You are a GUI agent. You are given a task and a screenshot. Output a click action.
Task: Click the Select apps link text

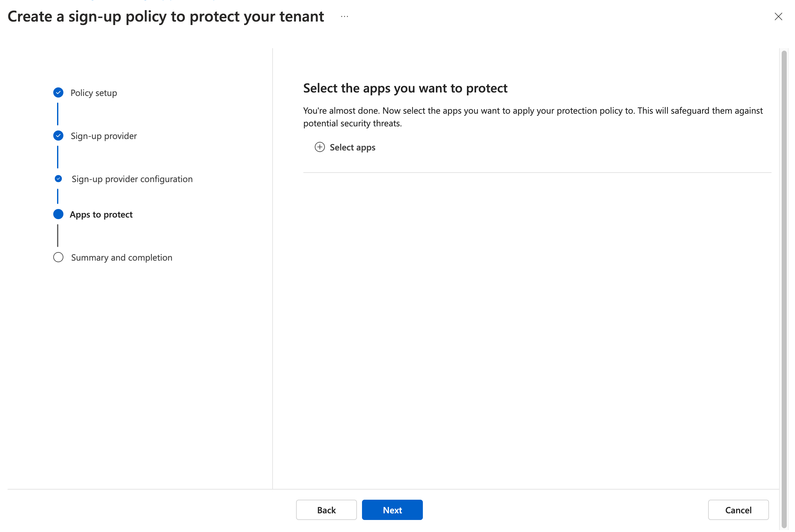coord(352,148)
